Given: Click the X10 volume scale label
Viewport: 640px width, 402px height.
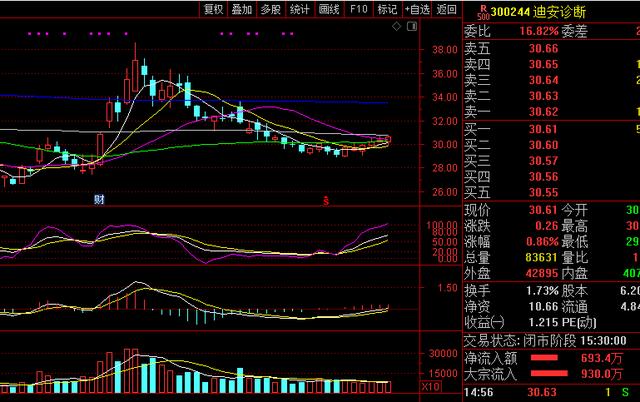Looking at the screenshot, I should pyautogui.click(x=431, y=386).
